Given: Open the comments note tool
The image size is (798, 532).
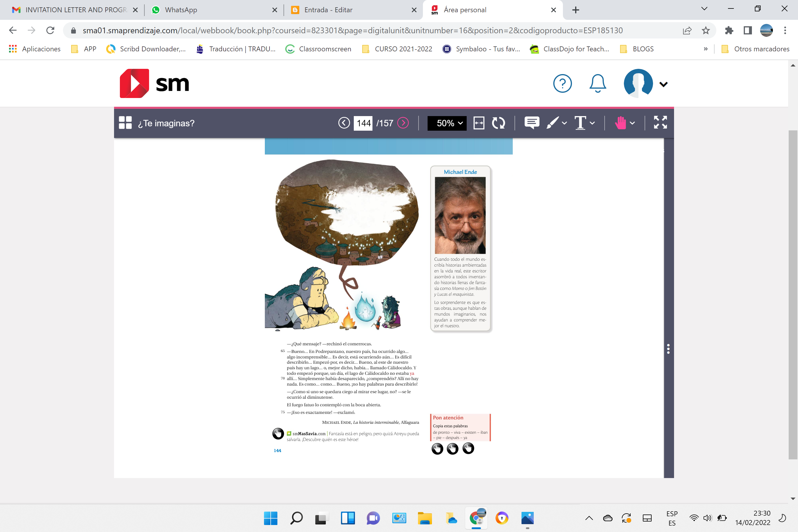Looking at the screenshot, I should [x=532, y=123].
